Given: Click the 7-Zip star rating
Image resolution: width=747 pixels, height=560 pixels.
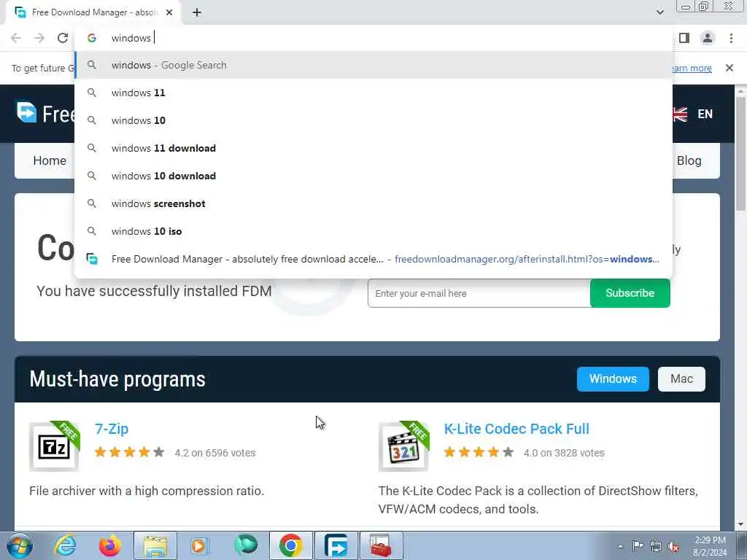Looking at the screenshot, I should 130,452.
